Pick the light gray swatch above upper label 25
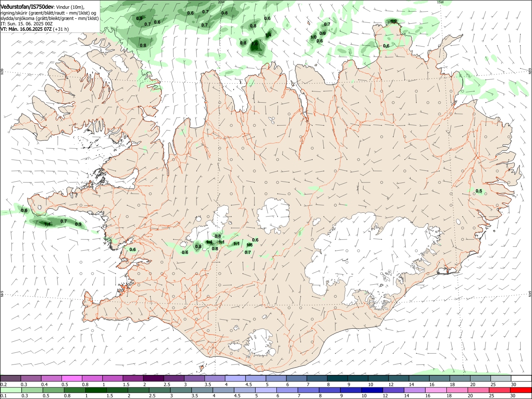The image size is (532, 399). click(500, 378)
